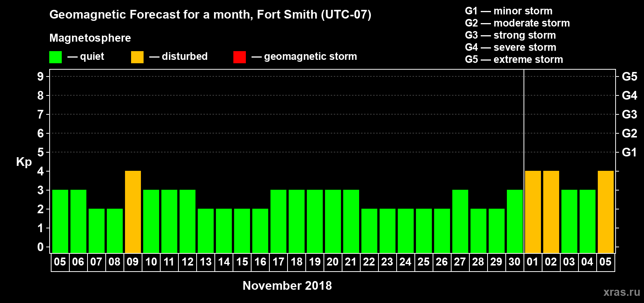Click the G3 — strong storm legend text

(510, 35)
